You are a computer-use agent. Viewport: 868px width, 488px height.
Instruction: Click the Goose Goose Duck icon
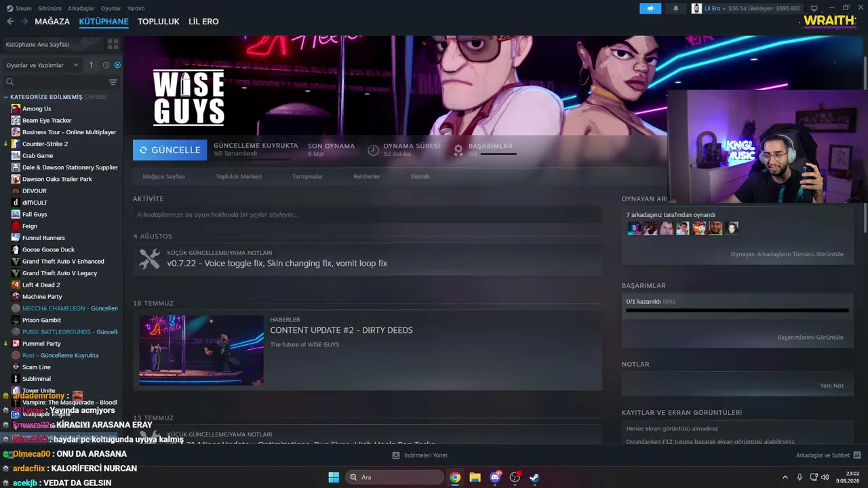pos(16,249)
